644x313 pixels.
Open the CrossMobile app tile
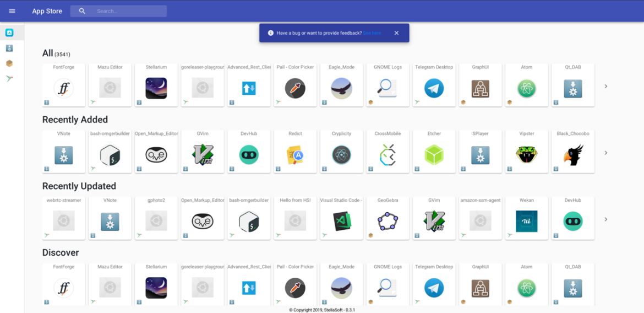point(388,152)
